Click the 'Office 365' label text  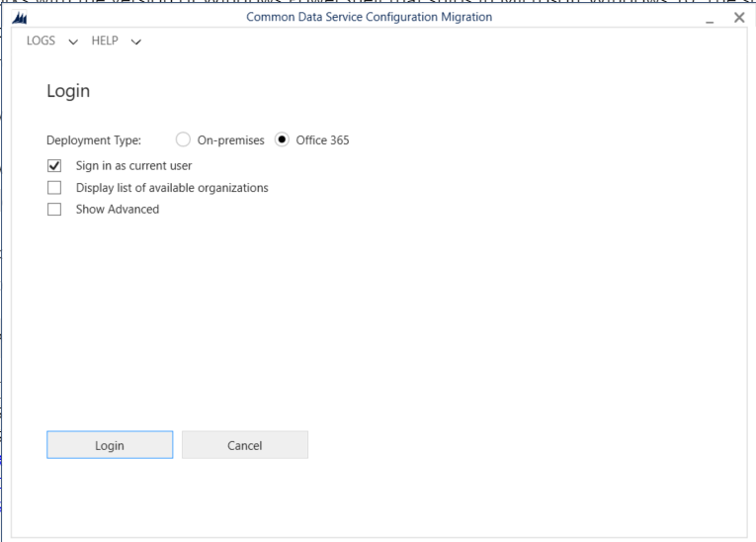pos(322,140)
